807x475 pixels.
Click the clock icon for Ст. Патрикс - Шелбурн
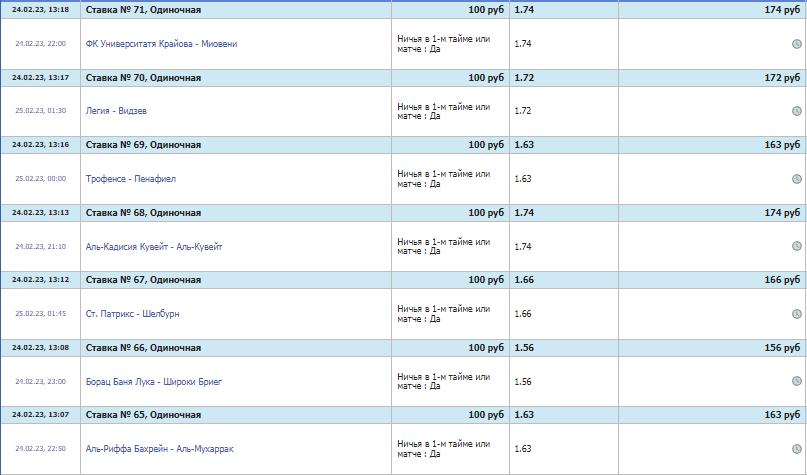[x=797, y=314]
